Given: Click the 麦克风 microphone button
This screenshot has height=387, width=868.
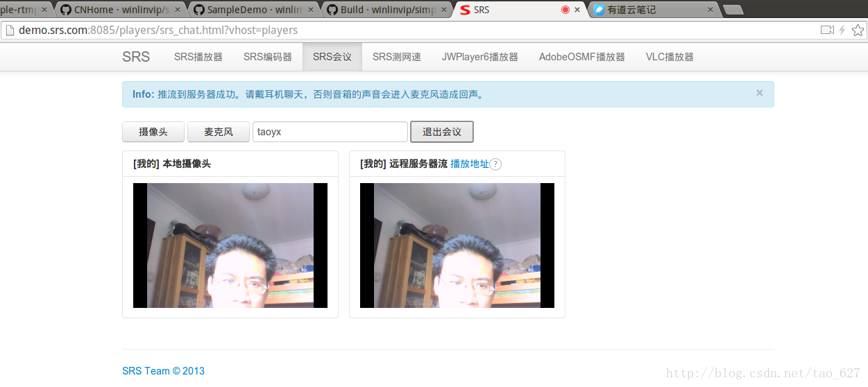Looking at the screenshot, I should point(219,132).
